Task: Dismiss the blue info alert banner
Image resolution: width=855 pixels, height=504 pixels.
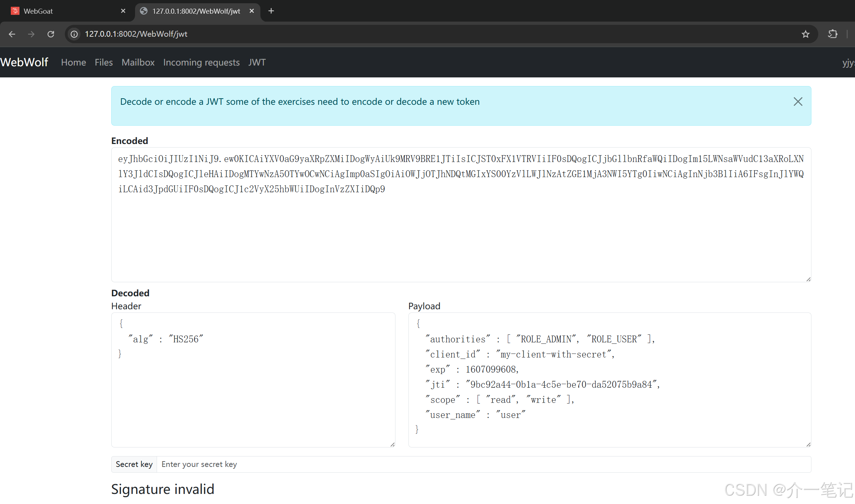Action: tap(798, 102)
